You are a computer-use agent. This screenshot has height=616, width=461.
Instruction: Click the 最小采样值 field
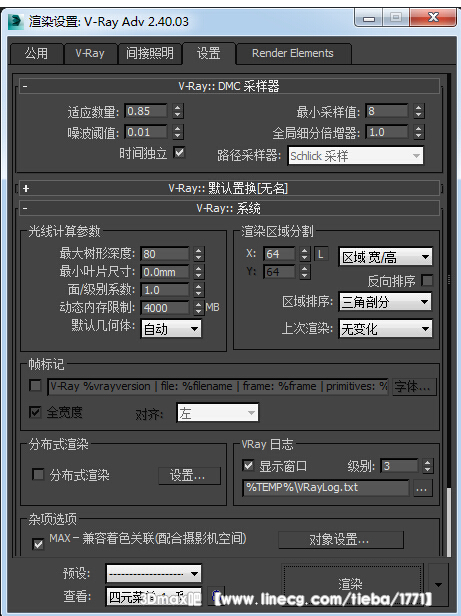pos(387,111)
